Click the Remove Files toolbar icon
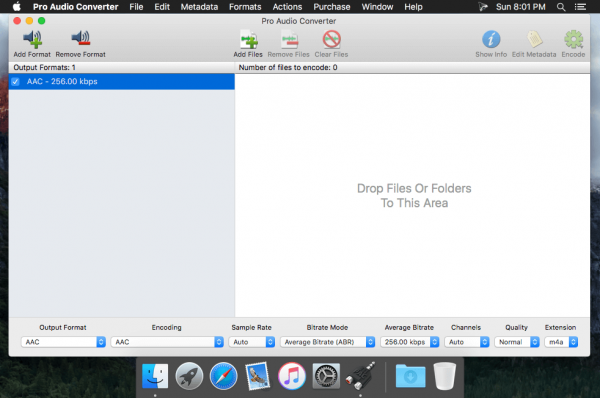This screenshot has width=600, height=398. click(x=289, y=39)
